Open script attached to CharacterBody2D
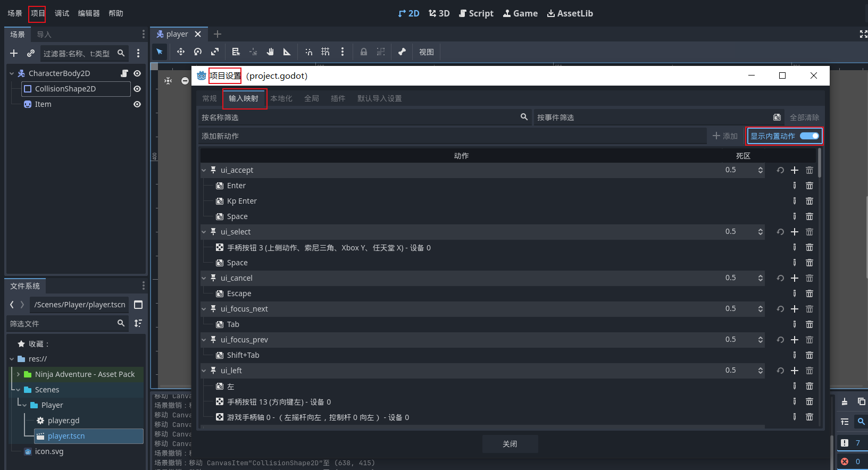Screen dimensions: 868x470 124,73
